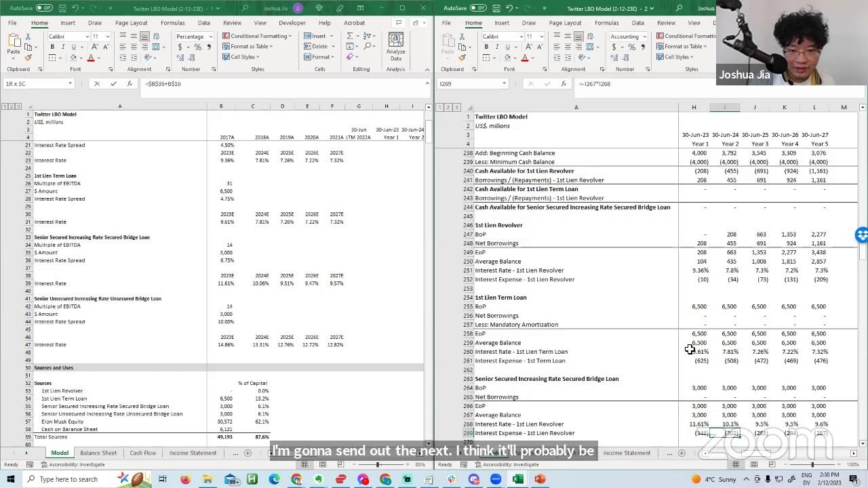Open font size dropdown in left window
The width and height of the screenshot is (868, 488).
tap(106, 37)
